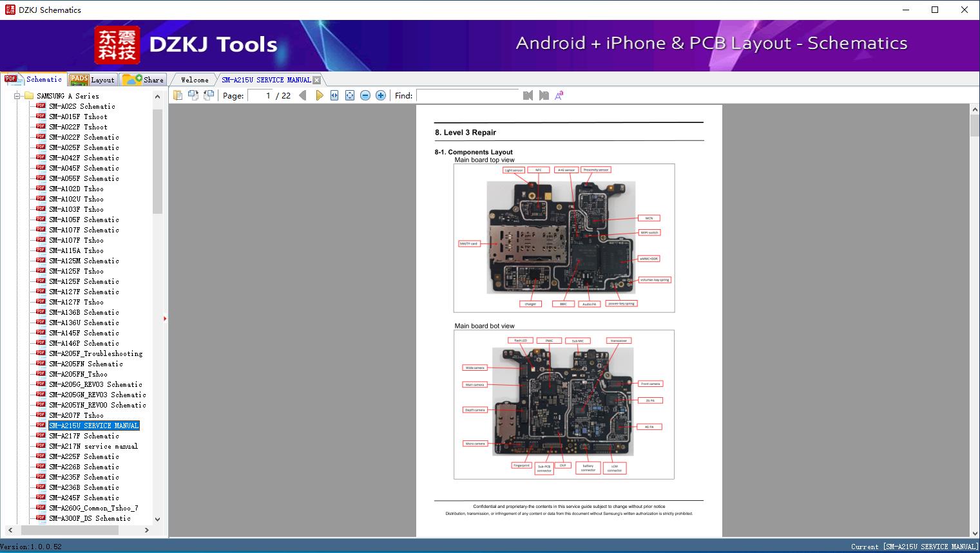Open SM-A055F Schematic
This screenshot has width=980, height=553.
pos(84,178)
